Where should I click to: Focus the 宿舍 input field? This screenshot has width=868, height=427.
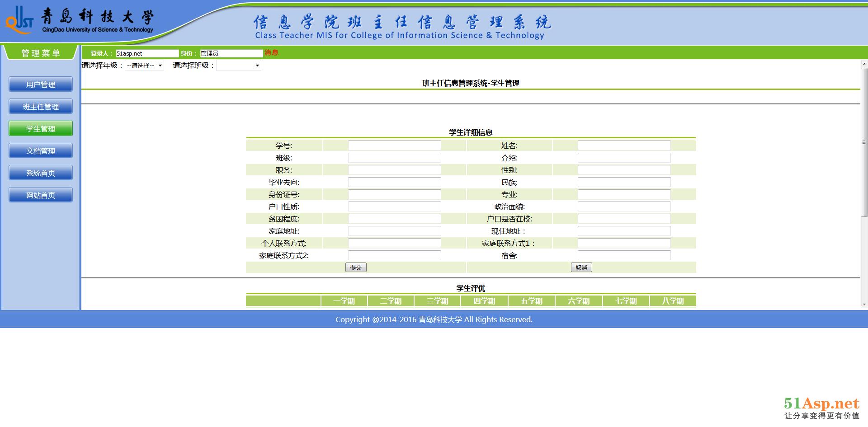tap(624, 255)
